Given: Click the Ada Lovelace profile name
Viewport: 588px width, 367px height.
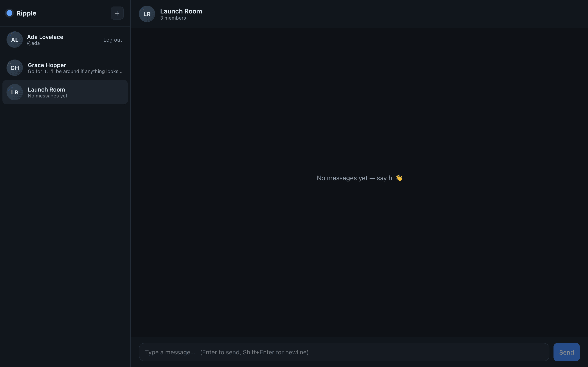Looking at the screenshot, I should coord(45,37).
